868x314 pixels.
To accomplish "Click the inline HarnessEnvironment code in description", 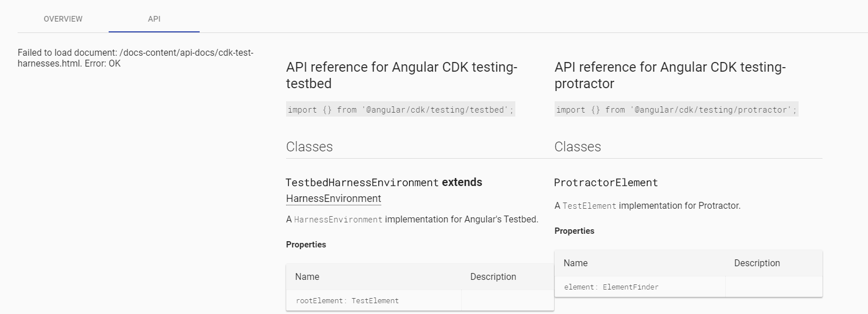I will pyautogui.click(x=338, y=220).
